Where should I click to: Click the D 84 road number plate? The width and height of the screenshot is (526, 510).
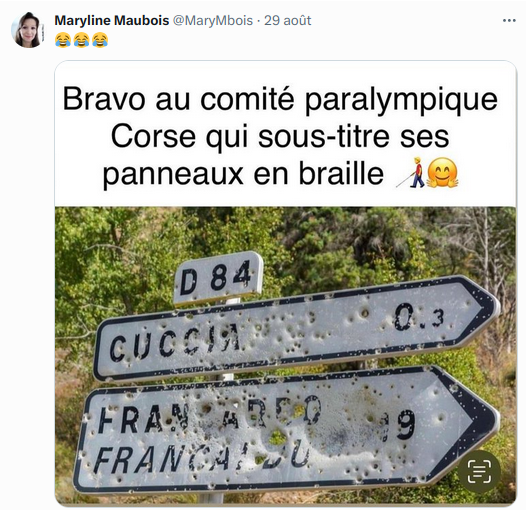pyautogui.click(x=218, y=278)
